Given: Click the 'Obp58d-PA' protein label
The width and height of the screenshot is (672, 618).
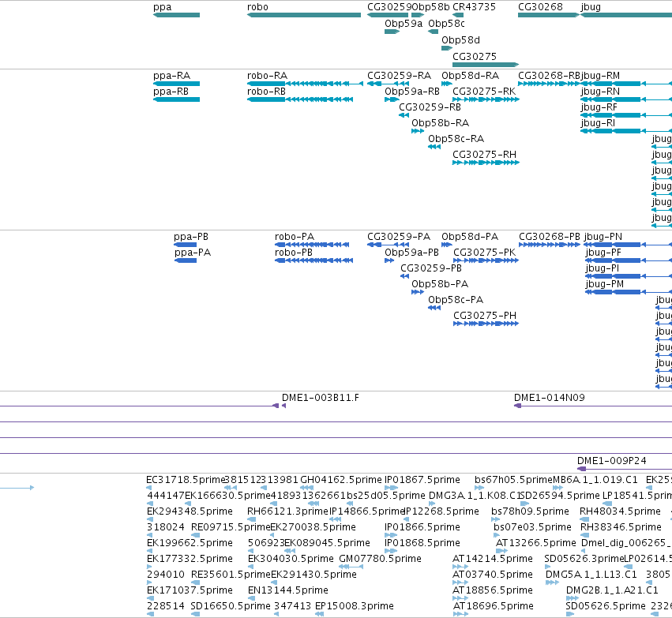Looking at the screenshot, I should 470,237.
